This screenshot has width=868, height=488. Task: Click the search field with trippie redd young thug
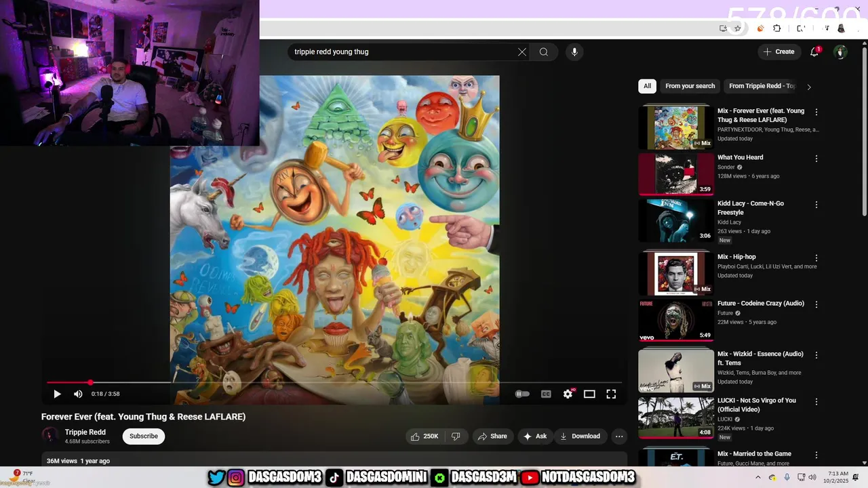(401, 52)
